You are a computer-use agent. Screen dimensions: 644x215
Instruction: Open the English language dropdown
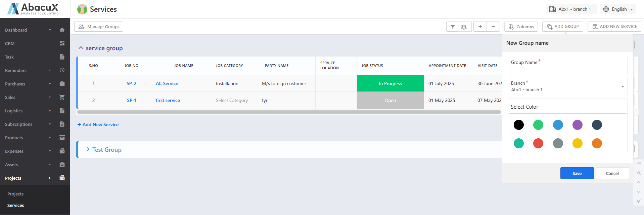click(618, 9)
